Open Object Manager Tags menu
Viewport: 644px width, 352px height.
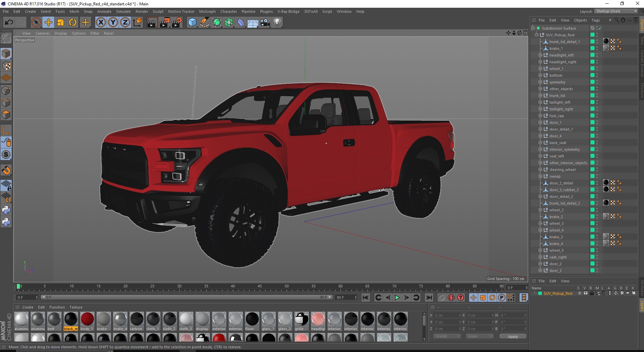[596, 20]
